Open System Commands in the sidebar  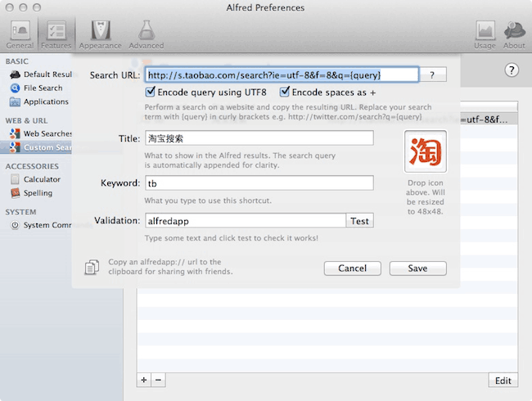[x=41, y=225]
